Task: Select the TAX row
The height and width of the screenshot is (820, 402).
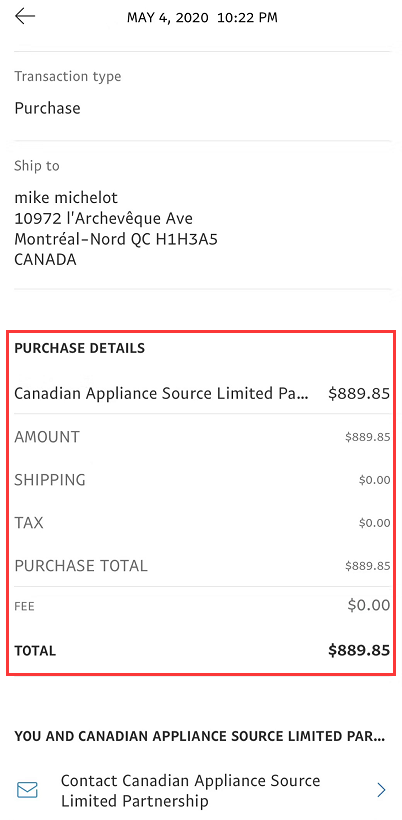Action: coord(201,522)
